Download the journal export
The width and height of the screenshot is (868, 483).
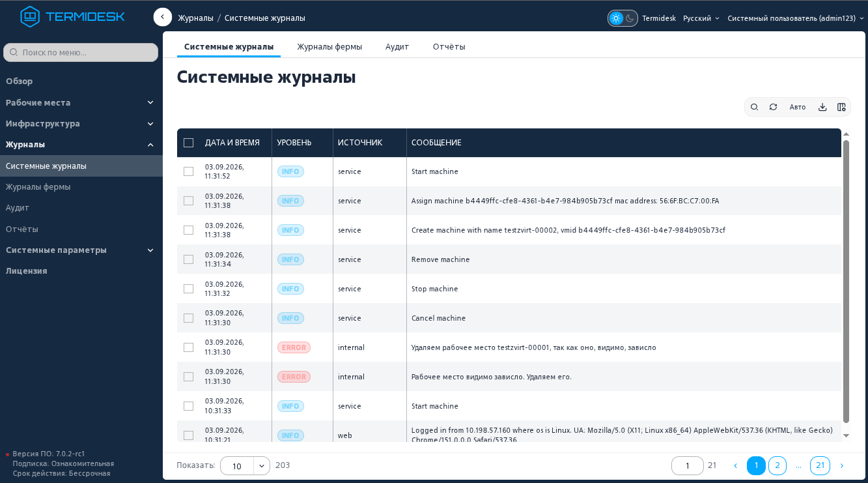[x=822, y=107]
